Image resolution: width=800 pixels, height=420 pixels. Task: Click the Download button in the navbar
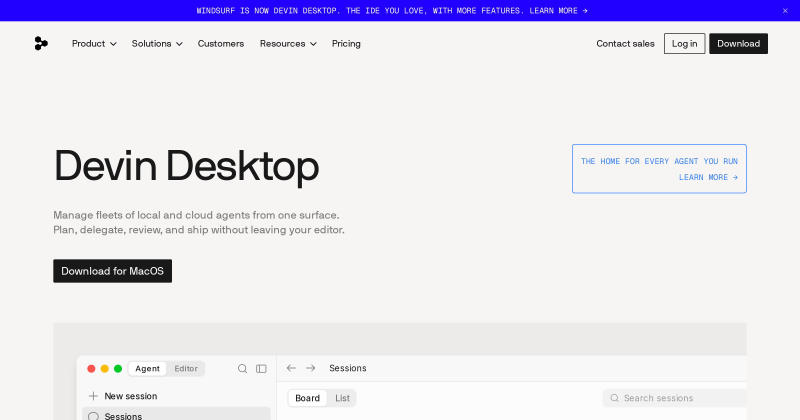click(738, 43)
